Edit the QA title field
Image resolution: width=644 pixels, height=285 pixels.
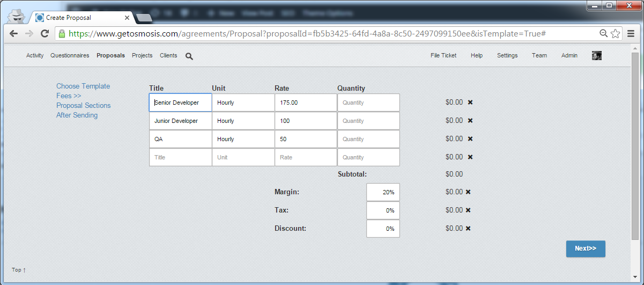(181, 139)
